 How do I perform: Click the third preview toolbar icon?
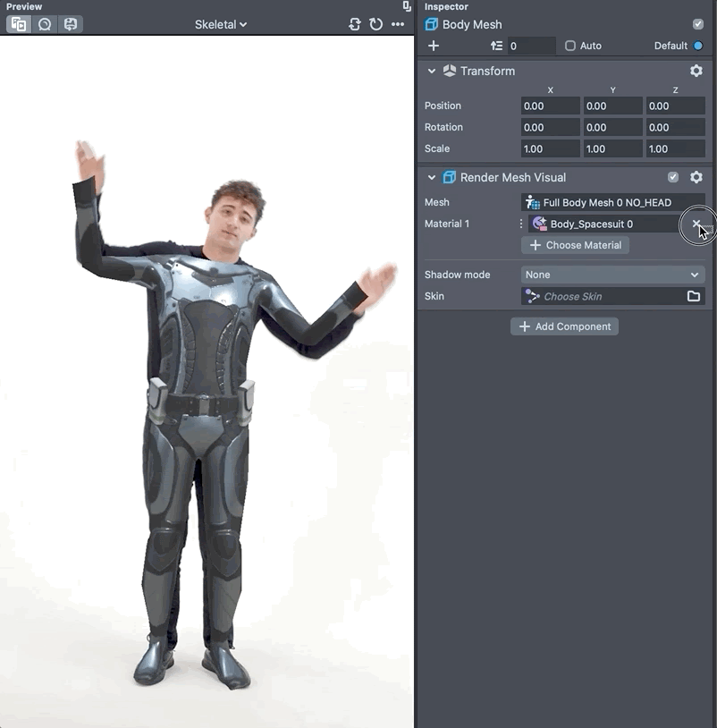71,24
